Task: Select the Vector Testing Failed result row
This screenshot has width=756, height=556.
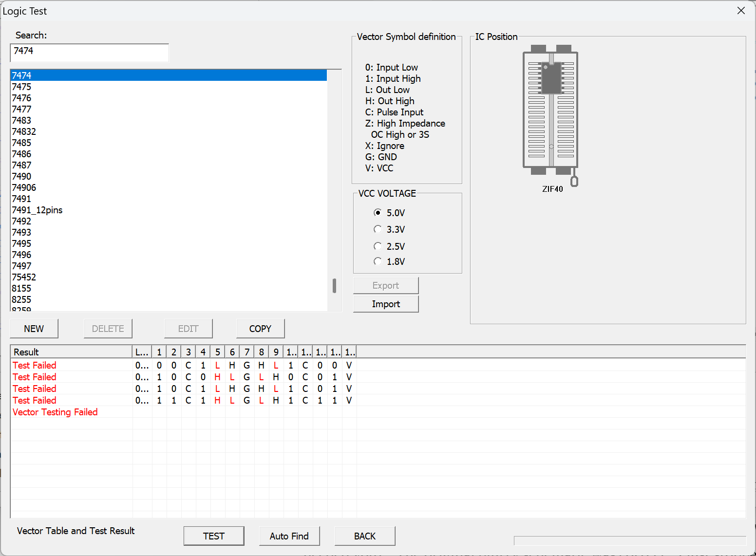Action: point(55,412)
